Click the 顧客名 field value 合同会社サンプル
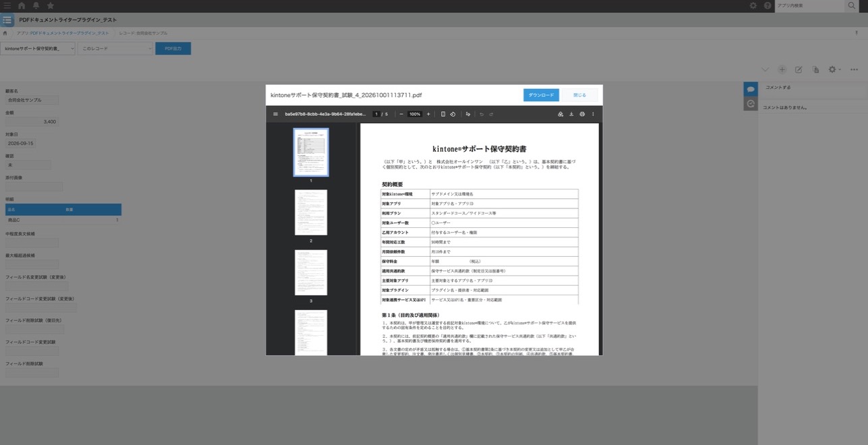The width and height of the screenshot is (868, 445). pyautogui.click(x=32, y=100)
